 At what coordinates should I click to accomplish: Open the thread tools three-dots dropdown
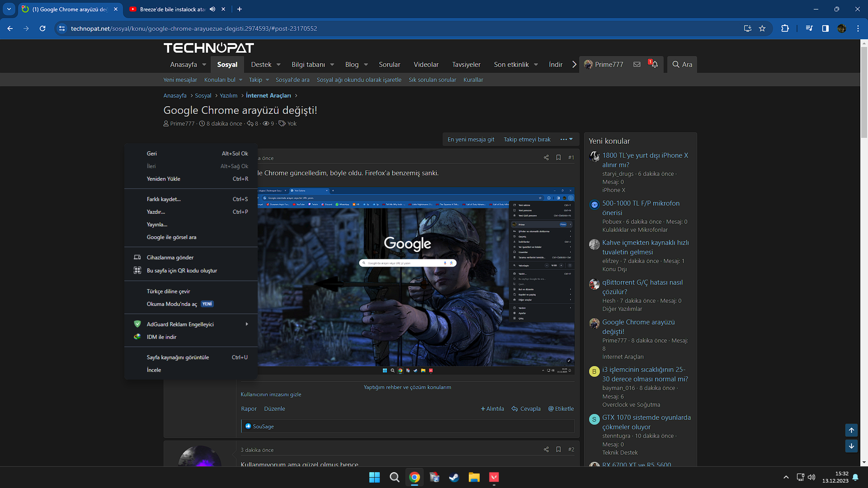(x=566, y=140)
